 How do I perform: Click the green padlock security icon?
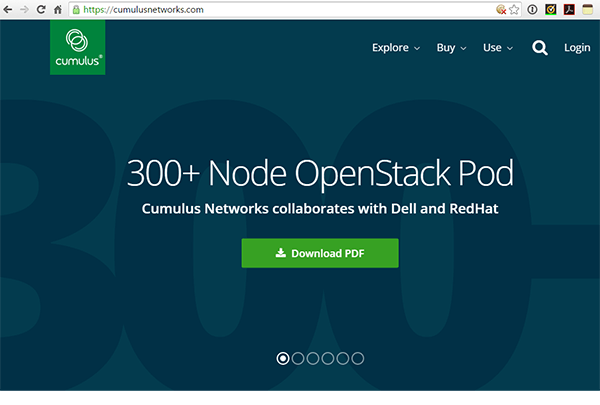[76, 10]
